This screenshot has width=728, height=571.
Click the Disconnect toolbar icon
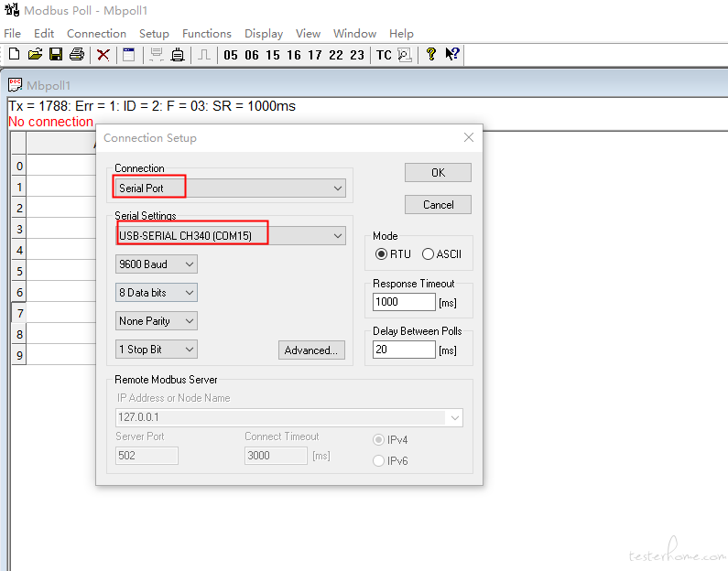coord(178,55)
